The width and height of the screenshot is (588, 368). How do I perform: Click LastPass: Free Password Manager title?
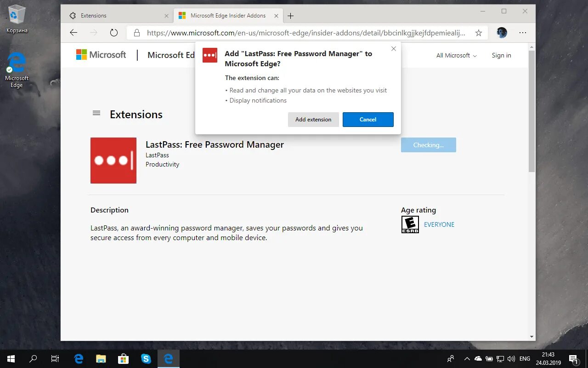[x=215, y=144]
